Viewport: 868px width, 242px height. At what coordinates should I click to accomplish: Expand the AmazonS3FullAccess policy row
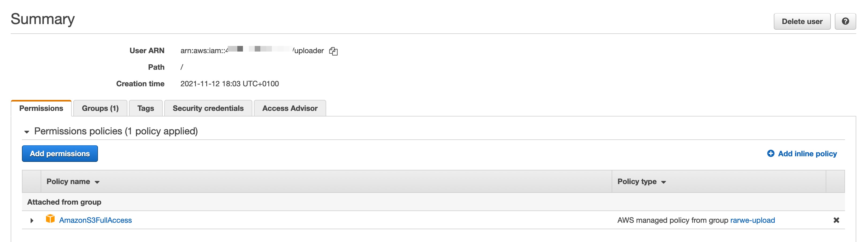pos(32,220)
